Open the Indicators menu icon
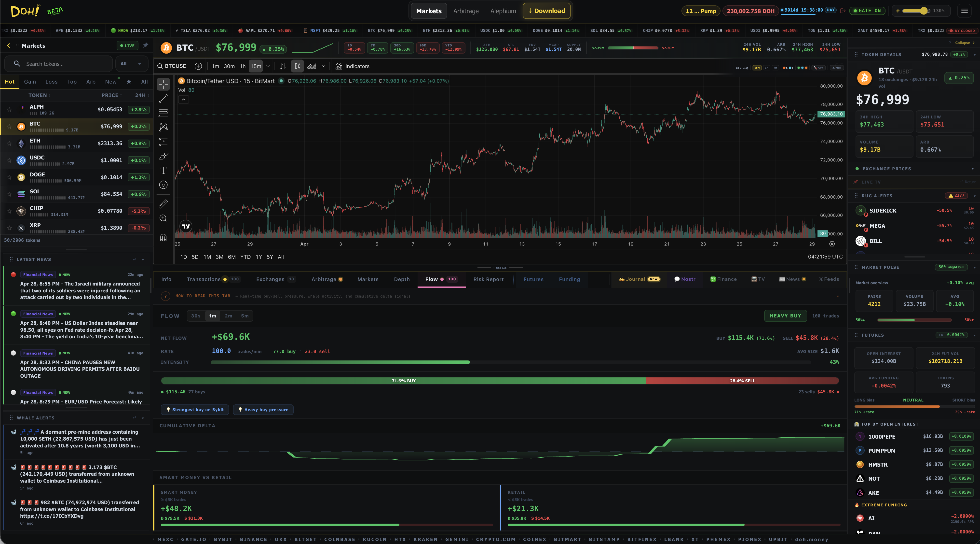Image resolution: width=980 pixels, height=544 pixels. (339, 66)
